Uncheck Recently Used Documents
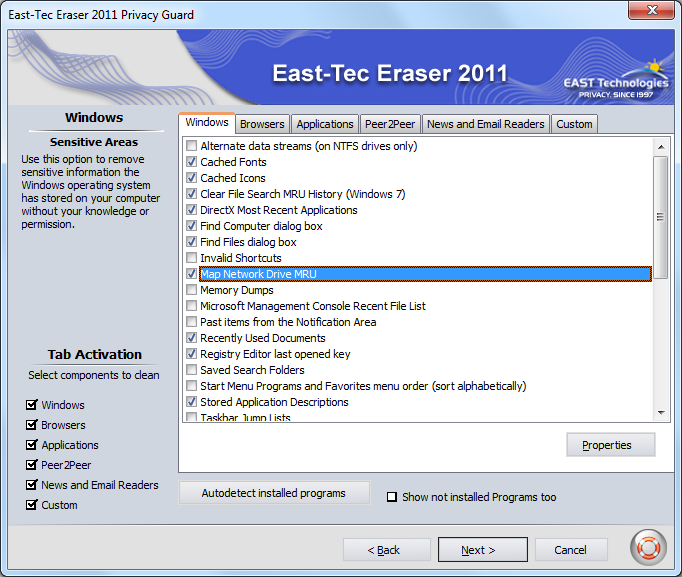 [191, 337]
